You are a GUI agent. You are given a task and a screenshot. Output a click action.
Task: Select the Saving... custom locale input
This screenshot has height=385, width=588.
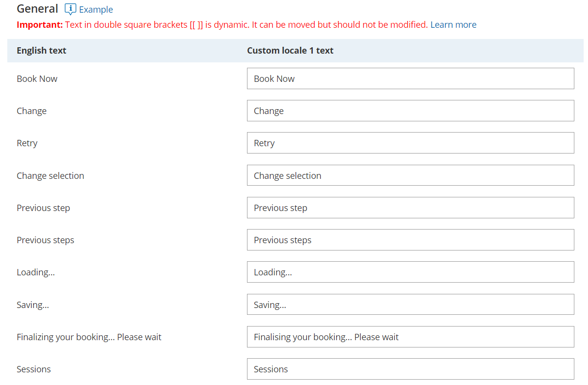click(410, 305)
